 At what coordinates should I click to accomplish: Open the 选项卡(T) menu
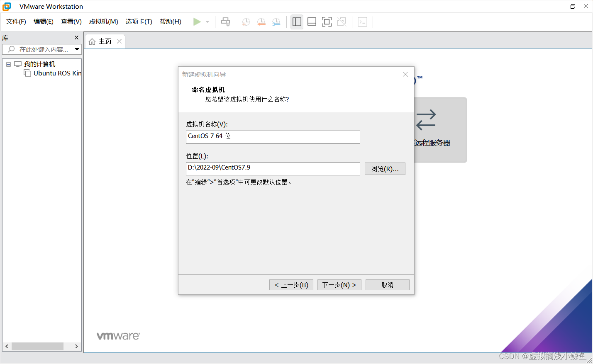pyautogui.click(x=139, y=22)
